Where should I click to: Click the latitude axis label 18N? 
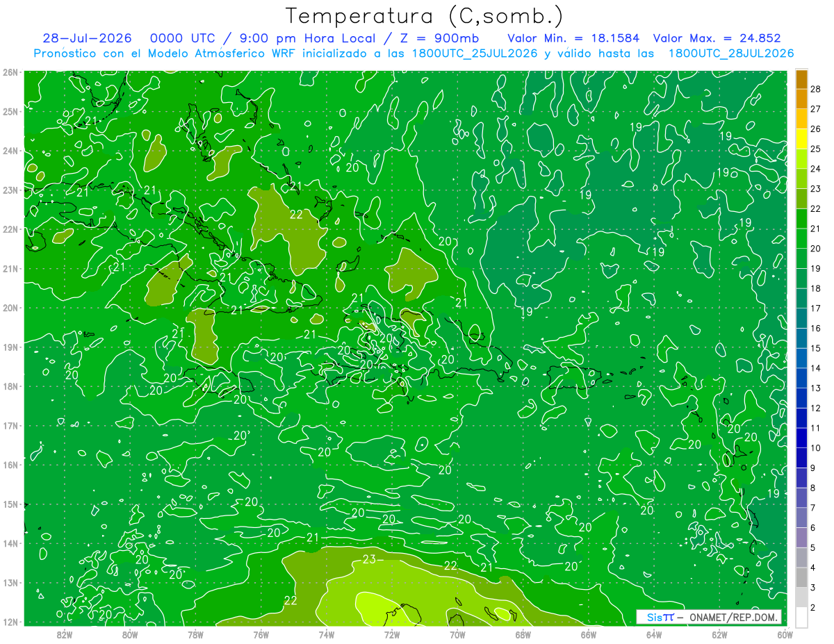click(x=10, y=386)
